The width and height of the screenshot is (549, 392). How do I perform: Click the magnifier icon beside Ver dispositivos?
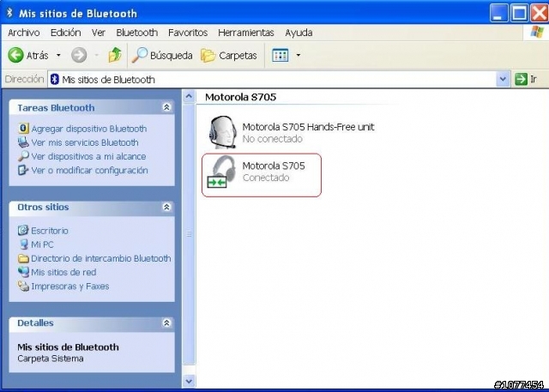coord(23,156)
